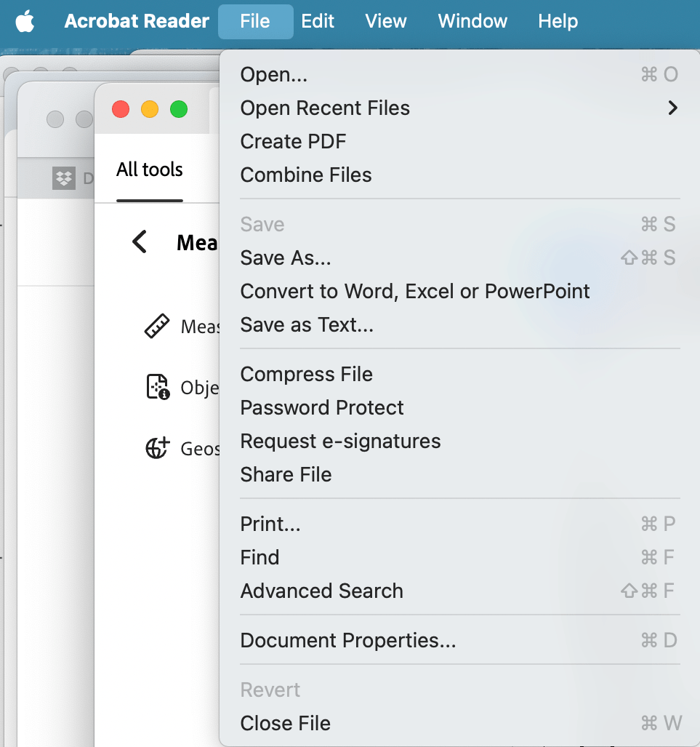
Task: Open the Window menu
Action: coord(472,21)
